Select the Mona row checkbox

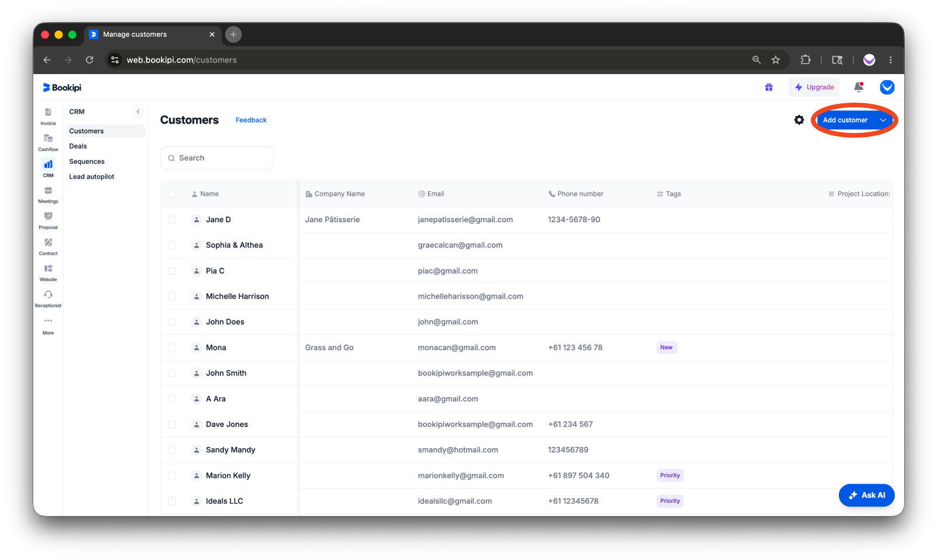[171, 348]
